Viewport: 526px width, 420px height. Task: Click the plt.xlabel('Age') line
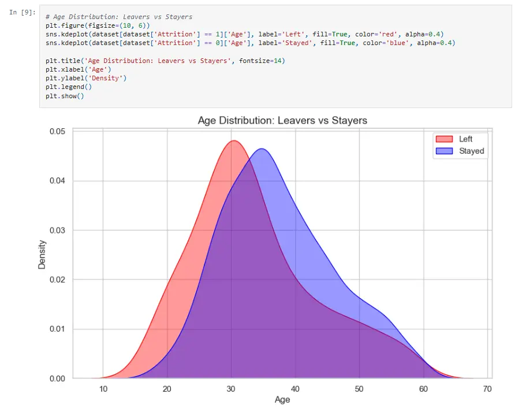78,69
